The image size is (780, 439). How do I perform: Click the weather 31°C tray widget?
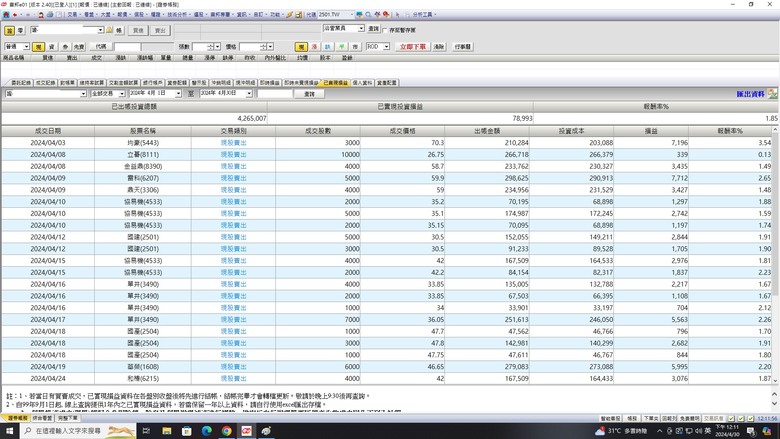622,431
